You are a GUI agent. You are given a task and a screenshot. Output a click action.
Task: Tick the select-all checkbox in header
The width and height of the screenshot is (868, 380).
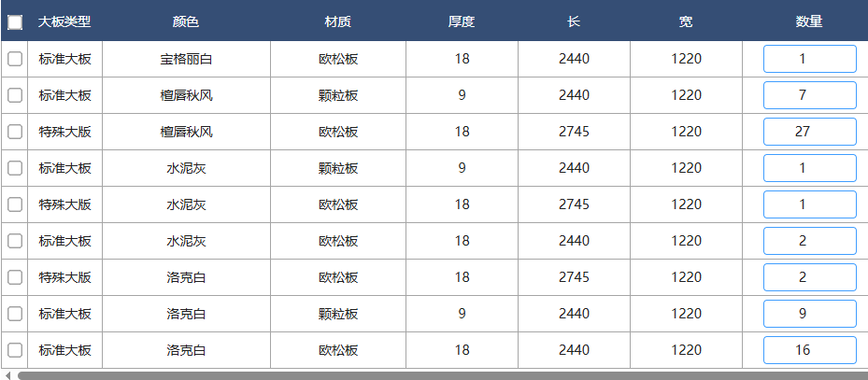tap(15, 22)
